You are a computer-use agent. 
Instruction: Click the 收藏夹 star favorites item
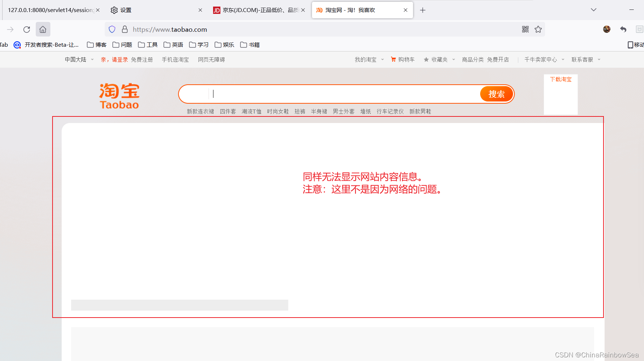coord(436,59)
